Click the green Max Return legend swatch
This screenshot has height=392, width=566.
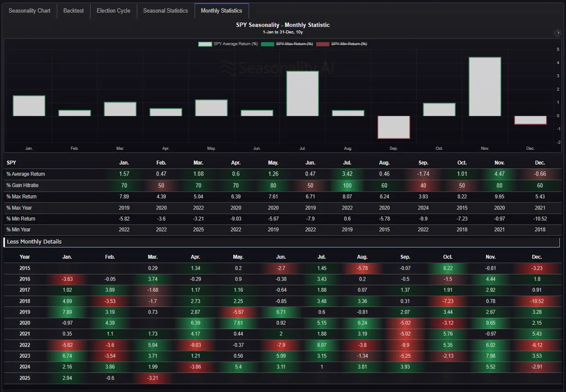coord(268,44)
